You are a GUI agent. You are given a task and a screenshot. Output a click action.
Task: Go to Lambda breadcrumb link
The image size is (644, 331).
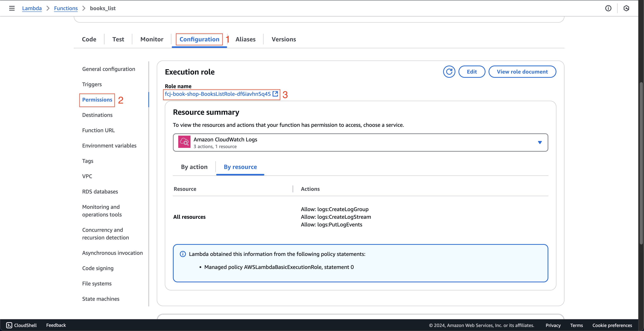[32, 8]
